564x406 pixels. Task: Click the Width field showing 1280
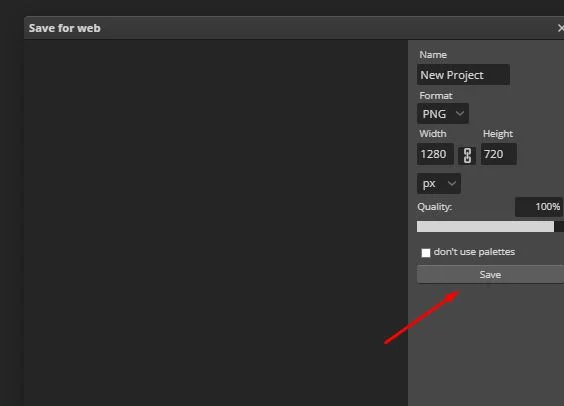coord(435,154)
